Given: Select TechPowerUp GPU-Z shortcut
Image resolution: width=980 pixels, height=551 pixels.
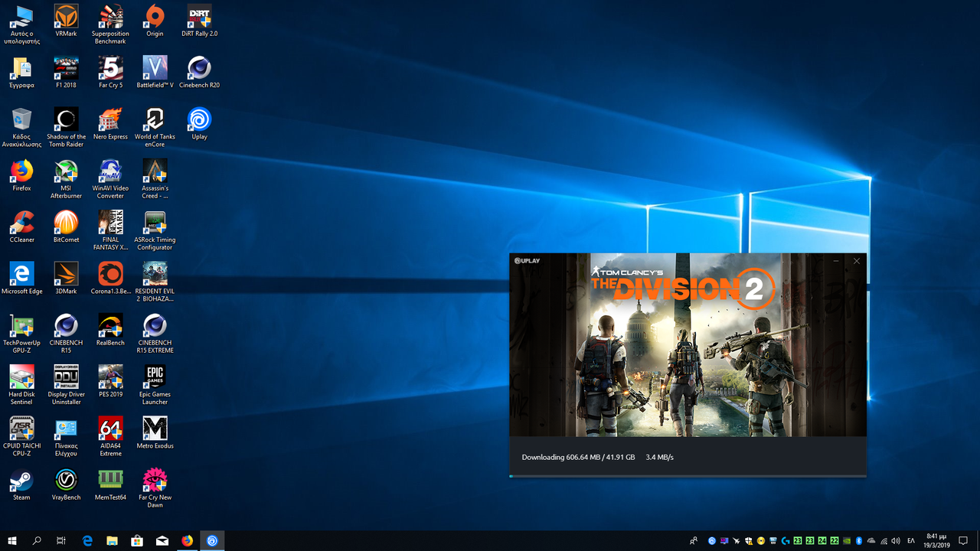Looking at the screenshot, I should 21,333.
